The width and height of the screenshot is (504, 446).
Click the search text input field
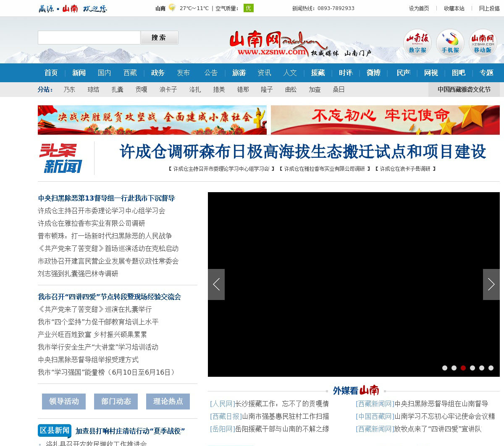[89, 38]
